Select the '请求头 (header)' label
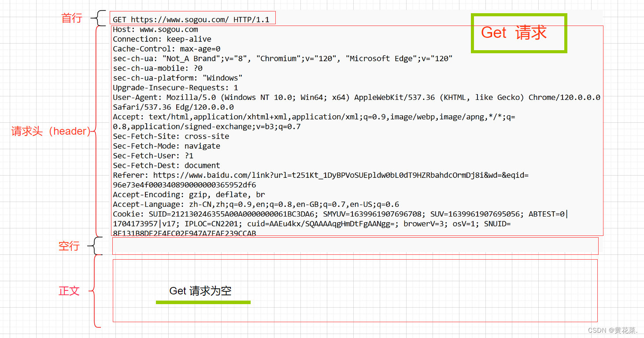Image resolution: width=644 pixels, height=338 pixels. pos(51,131)
